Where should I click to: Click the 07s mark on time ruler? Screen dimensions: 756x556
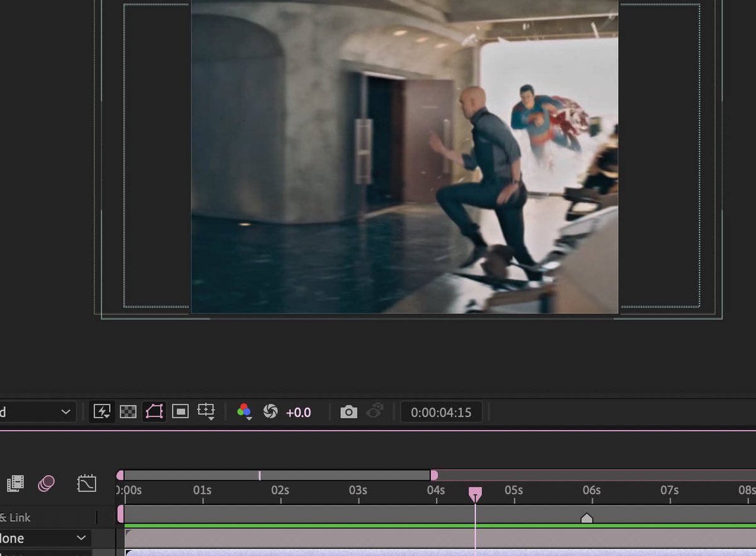tap(669, 490)
